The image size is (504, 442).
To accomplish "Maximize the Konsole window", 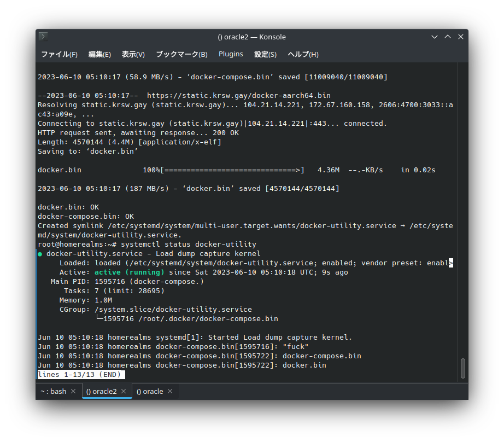I will (x=448, y=37).
